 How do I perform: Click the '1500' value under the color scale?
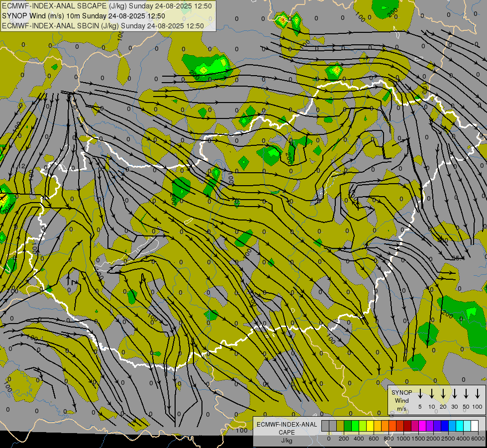click(x=418, y=439)
